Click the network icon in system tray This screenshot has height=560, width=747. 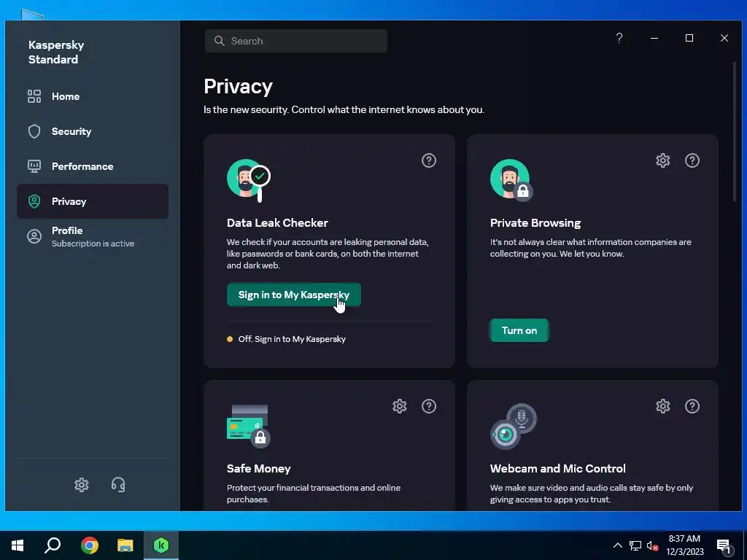tap(635, 545)
